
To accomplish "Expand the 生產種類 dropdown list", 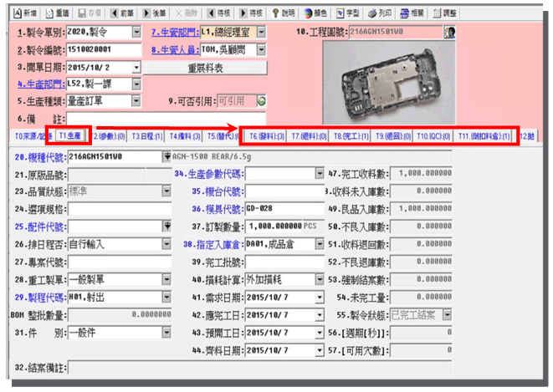I will (137, 101).
